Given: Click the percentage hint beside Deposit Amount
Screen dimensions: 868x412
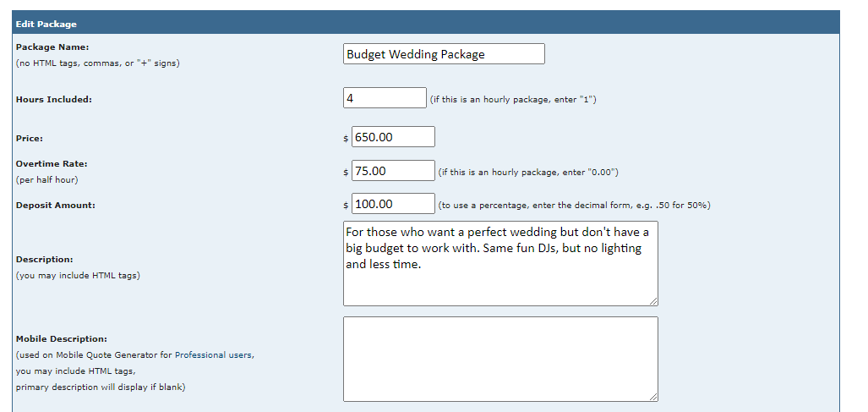Looking at the screenshot, I should tap(574, 206).
